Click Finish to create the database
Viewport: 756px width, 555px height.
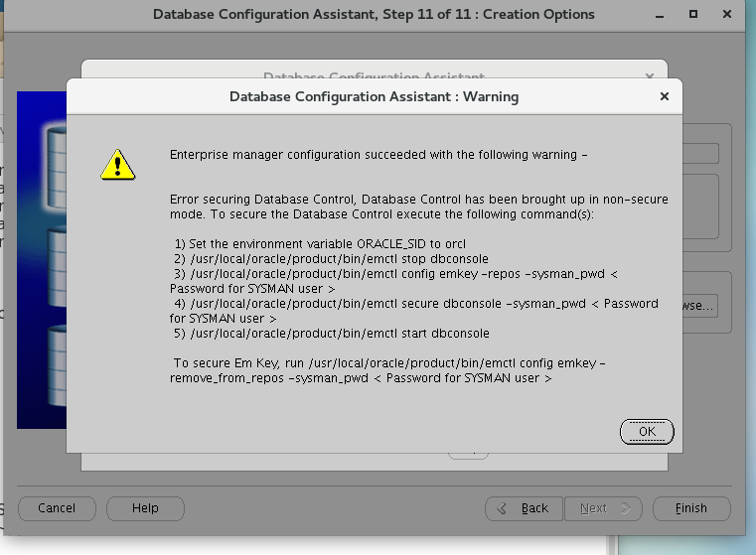[691, 508]
